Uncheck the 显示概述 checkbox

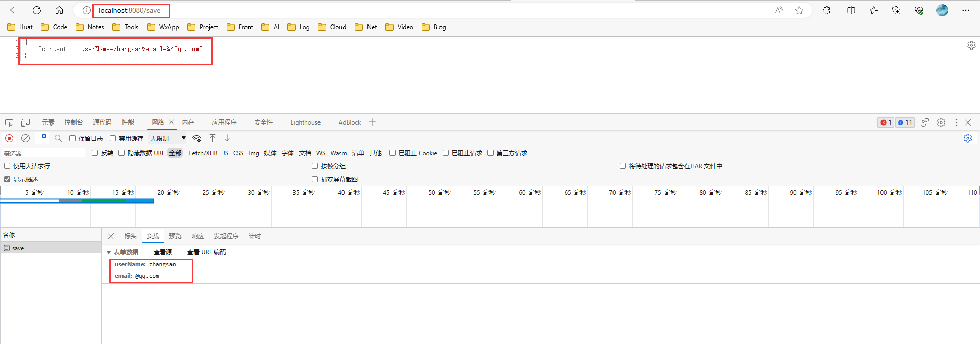click(7, 179)
